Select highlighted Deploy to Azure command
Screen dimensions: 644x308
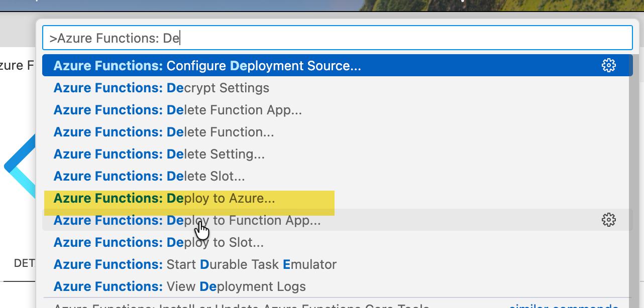tap(164, 198)
